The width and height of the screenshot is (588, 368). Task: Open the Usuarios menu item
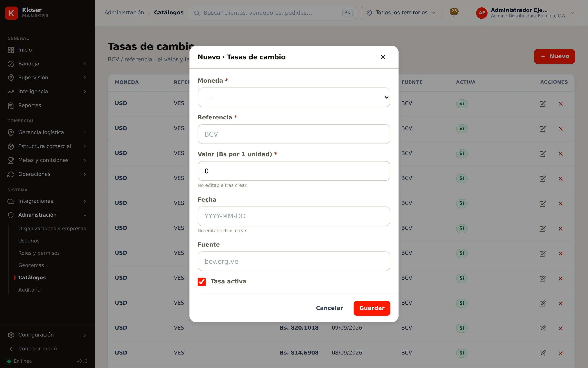[29, 241]
